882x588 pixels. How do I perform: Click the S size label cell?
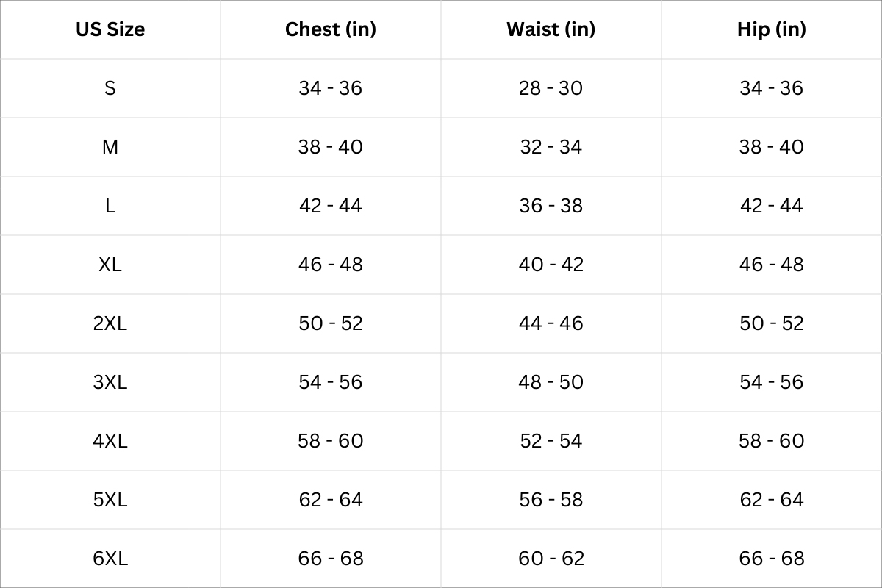110,88
